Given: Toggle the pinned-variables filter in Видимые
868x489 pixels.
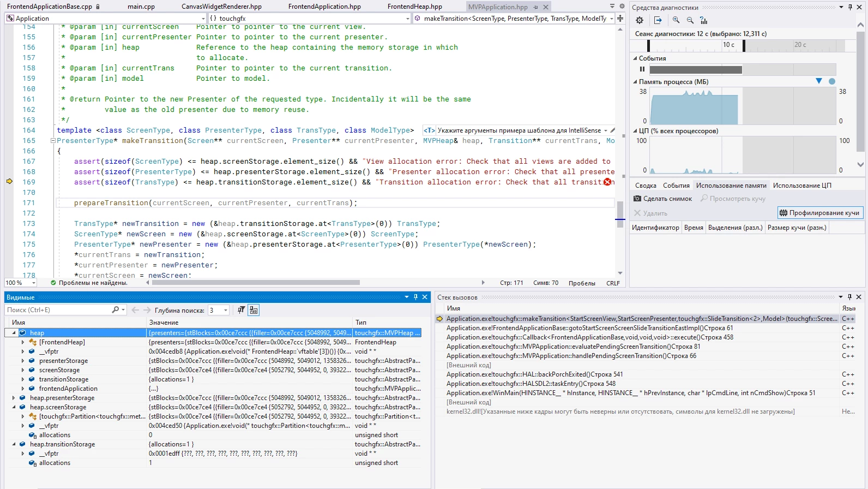Looking at the screenshot, I should 241,310.
